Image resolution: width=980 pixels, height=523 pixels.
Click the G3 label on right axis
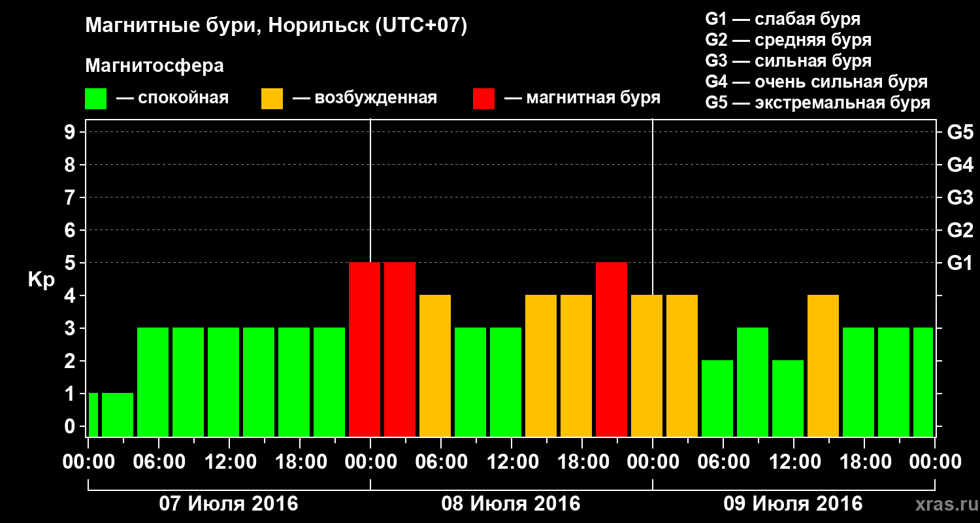point(960,198)
